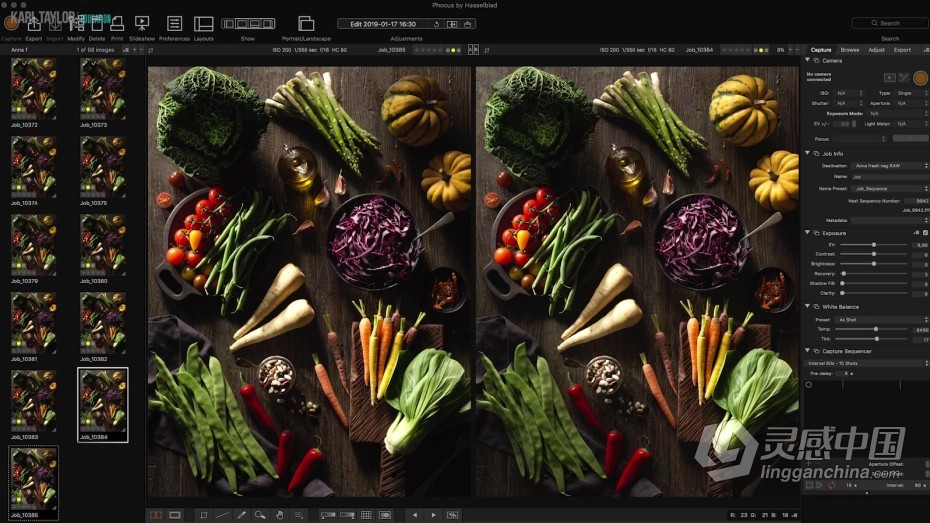Adjust the EV exposure slider
Viewport: 930px width, 523px height.
click(x=874, y=244)
